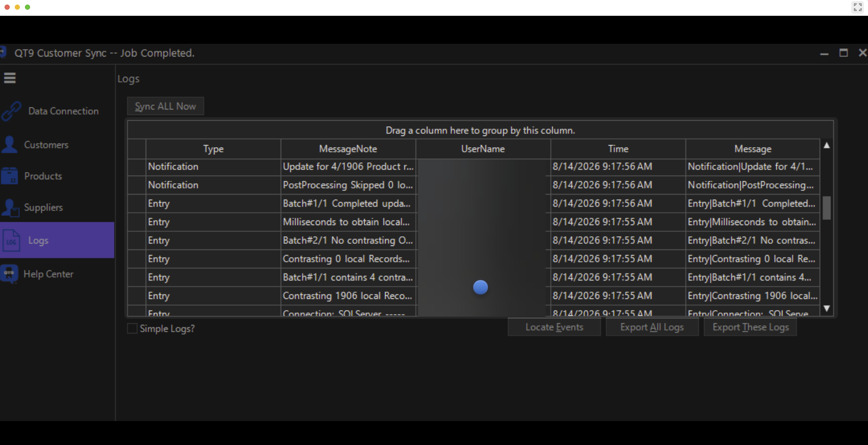Image resolution: width=868 pixels, height=445 pixels.
Task: Go to Suppliers section
Action: 43,207
